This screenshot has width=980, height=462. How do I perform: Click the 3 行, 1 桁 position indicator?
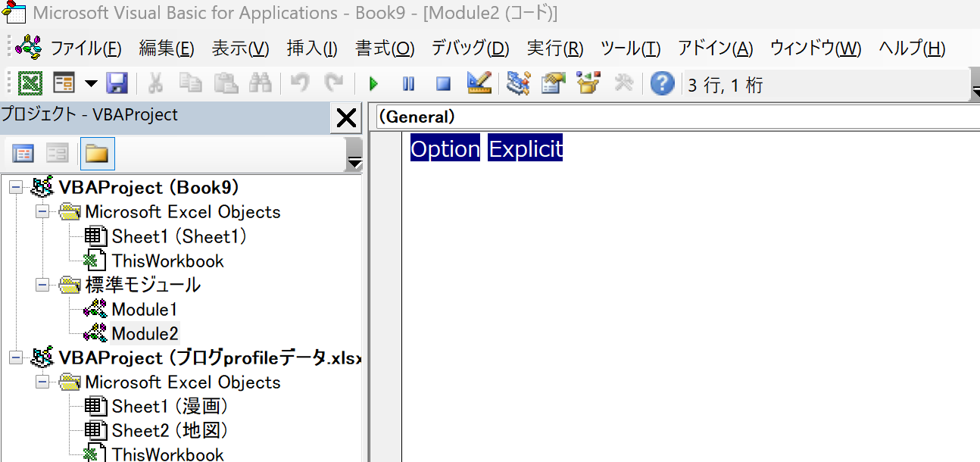point(726,86)
